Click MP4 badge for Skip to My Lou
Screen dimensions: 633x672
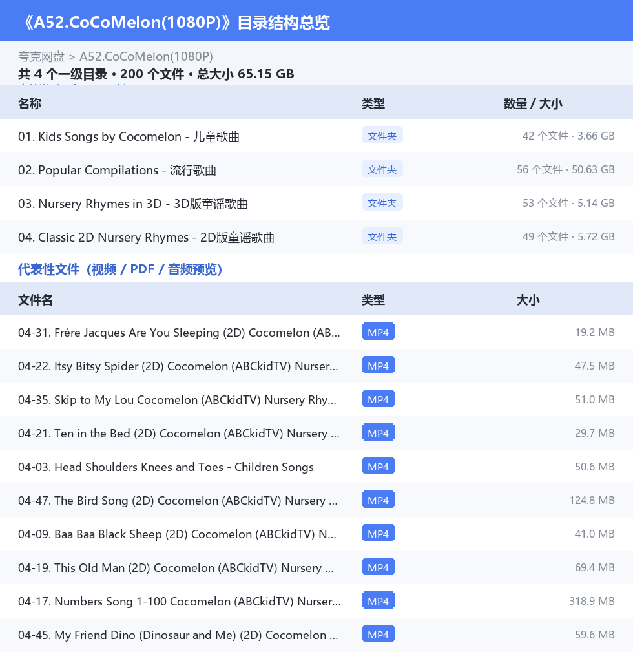[x=378, y=399]
